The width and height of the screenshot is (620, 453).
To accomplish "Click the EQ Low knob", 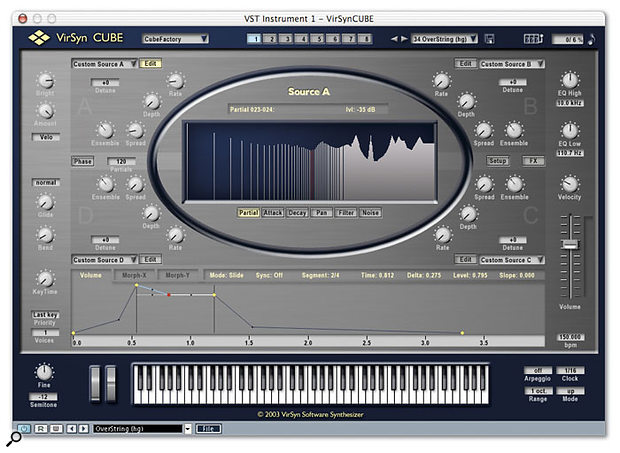I will [569, 131].
